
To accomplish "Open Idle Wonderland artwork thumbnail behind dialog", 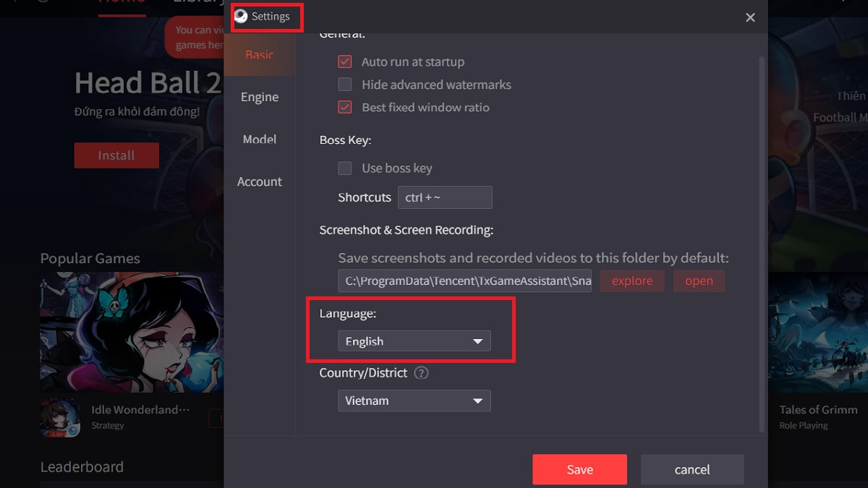I will (x=132, y=332).
